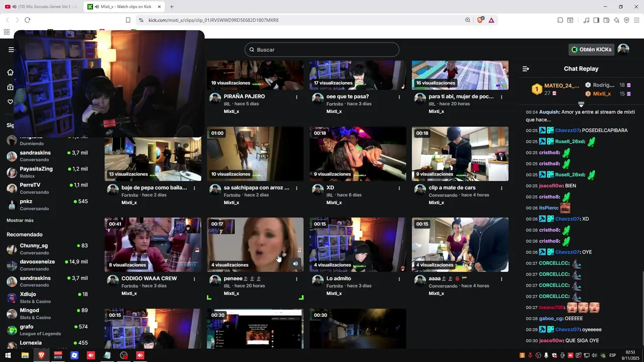Click the pnkz channel in sidebar

47,205
